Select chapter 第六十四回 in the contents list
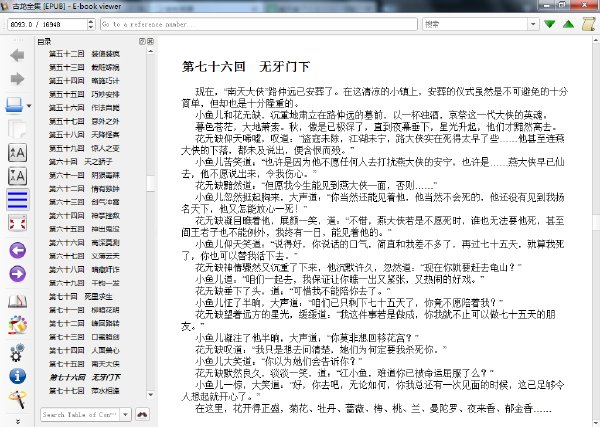Viewport: 600px width, 427px height. click(84, 216)
